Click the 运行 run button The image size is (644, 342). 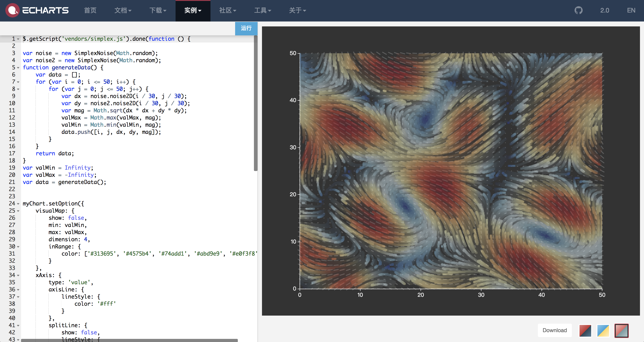(x=246, y=28)
